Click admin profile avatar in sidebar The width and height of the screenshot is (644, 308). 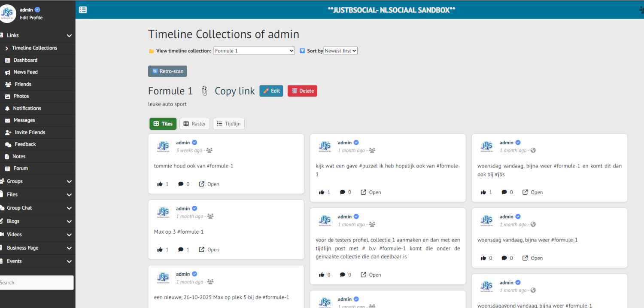pyautogui.click(x=8, y=13)
